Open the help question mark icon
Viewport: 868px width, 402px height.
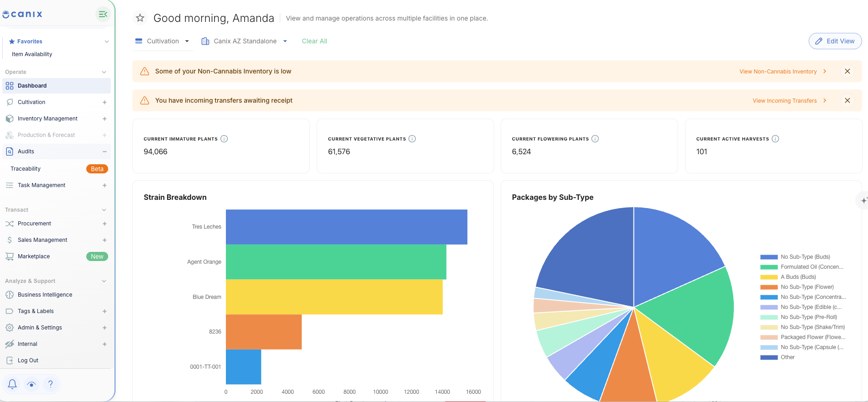point(51,384)
